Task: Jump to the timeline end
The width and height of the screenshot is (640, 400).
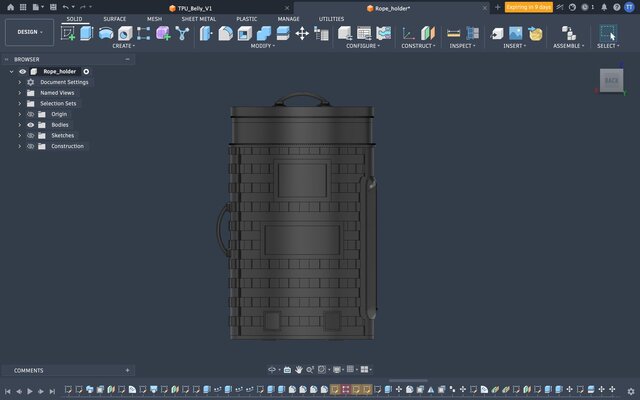Action: [52, 391]
